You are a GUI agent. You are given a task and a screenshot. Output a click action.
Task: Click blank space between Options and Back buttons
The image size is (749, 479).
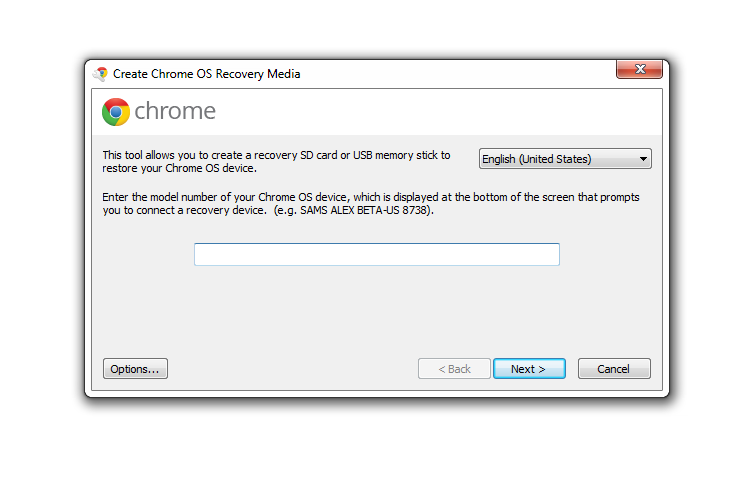(x=292, y=369)
